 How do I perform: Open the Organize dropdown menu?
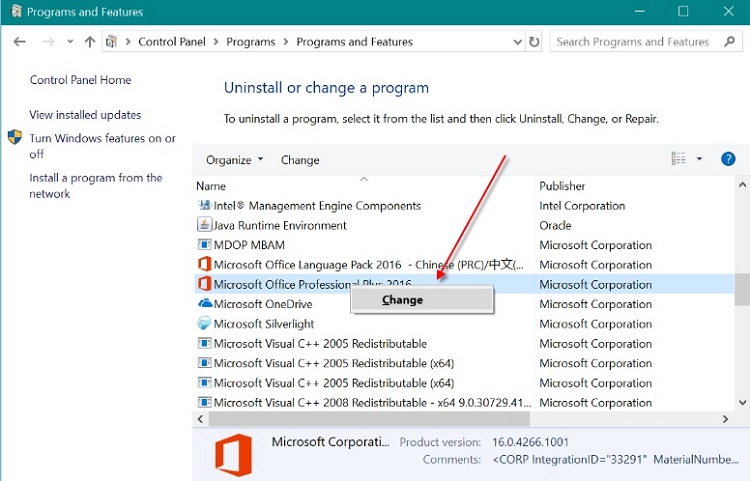(x=234, y=160)
